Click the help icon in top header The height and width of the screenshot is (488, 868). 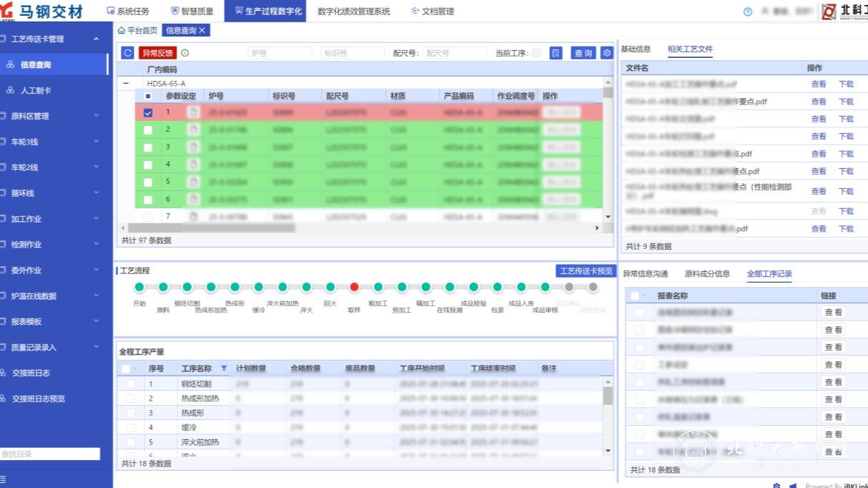tap(748, 11)
